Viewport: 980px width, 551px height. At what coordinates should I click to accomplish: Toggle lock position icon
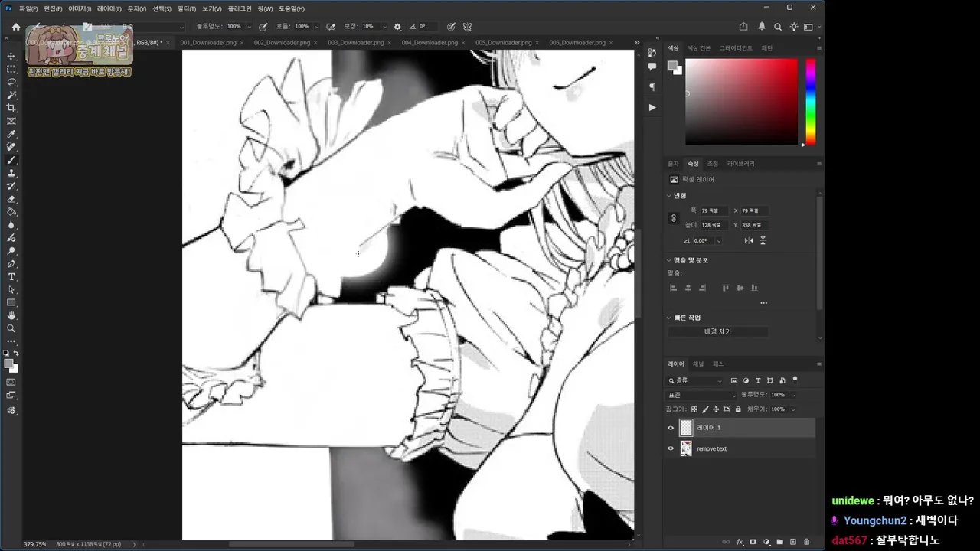click(x=716, y=409)
